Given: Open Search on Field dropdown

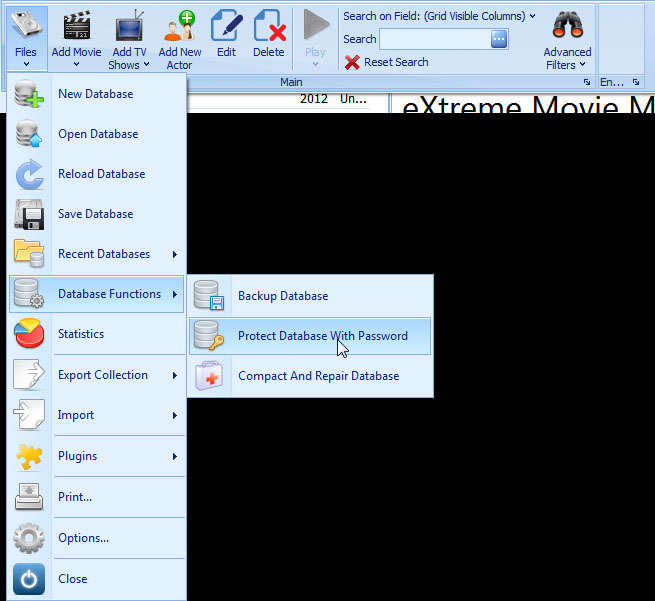Looking at the screenshot, I should pyautogui.click(x=439, y=16).
